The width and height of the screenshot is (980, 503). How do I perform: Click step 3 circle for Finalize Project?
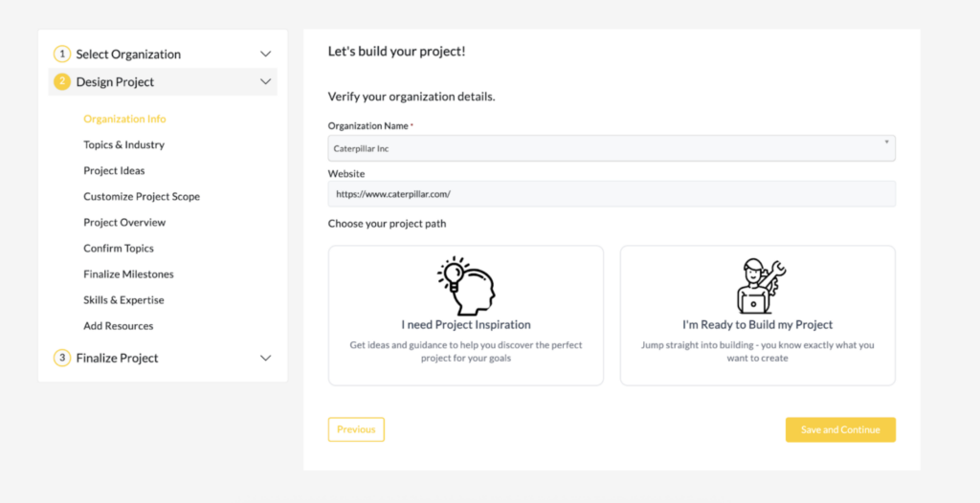point(62,358)
